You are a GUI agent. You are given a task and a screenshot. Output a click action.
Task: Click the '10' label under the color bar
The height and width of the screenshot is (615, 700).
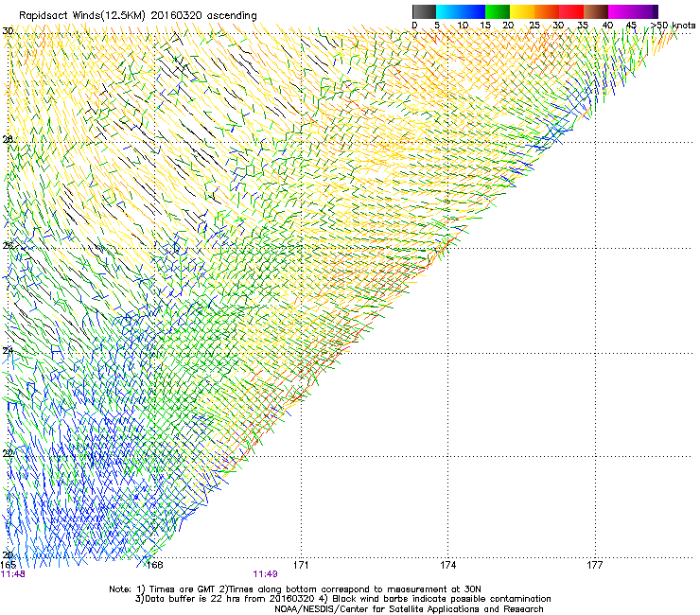463,26
